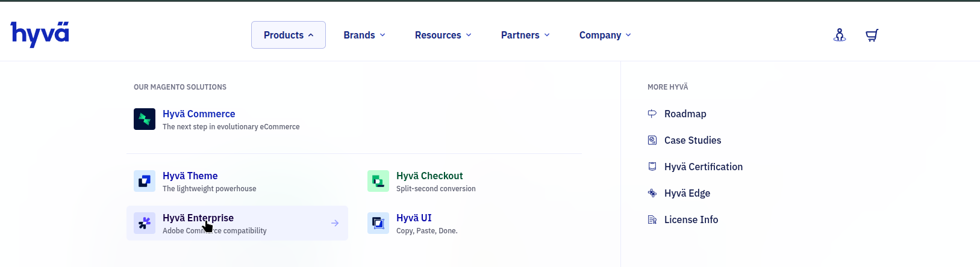Open the Hyvä Commerce link
Viewport: 980px width, 267px height.
coord(199,114)
